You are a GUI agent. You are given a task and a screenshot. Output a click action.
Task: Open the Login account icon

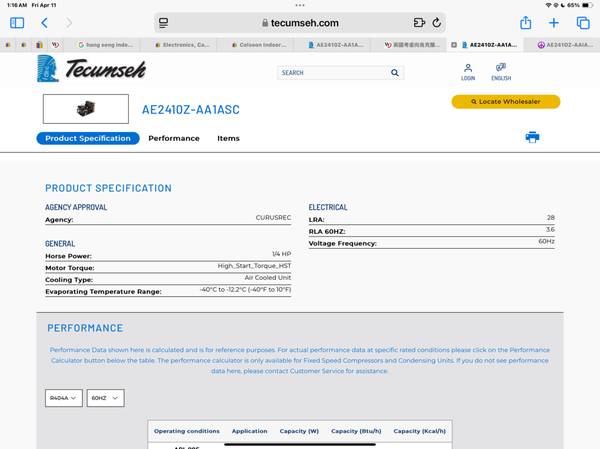pos(468,72)
